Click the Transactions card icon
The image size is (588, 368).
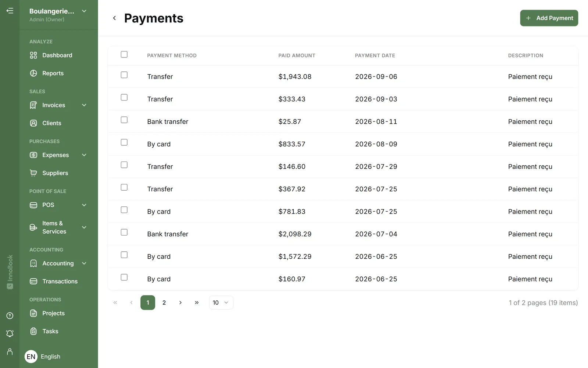33,282
